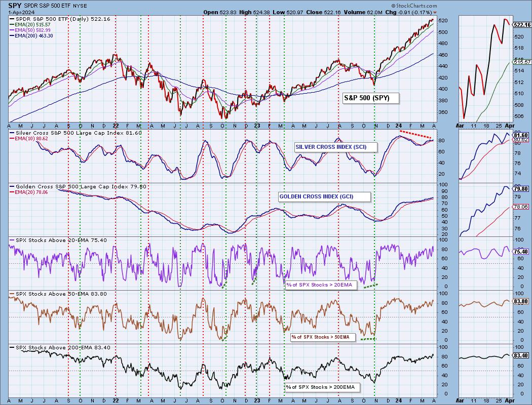Click the 515.57 EMA tag in zoom panel
This screenshot has width=532, height=405.
tap(522, 62)
